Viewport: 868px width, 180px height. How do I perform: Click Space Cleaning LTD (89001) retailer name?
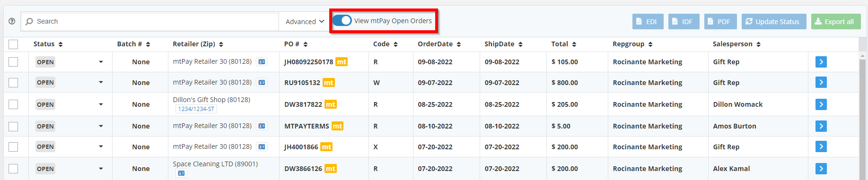coord(215,164)
